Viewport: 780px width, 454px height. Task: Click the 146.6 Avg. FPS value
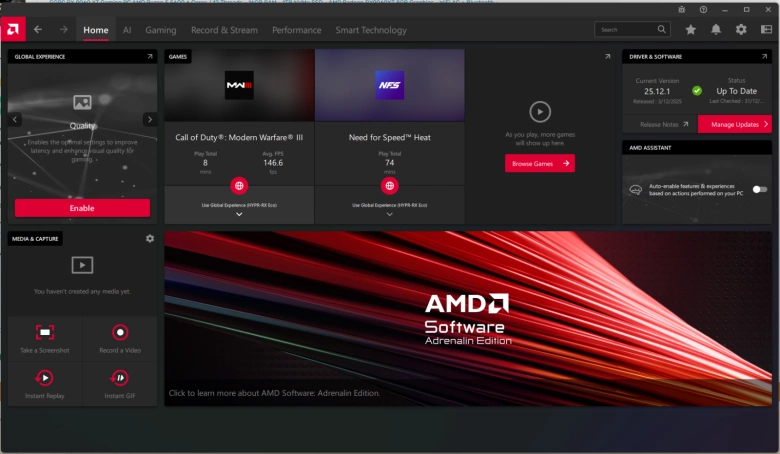(x=273, y=163)
